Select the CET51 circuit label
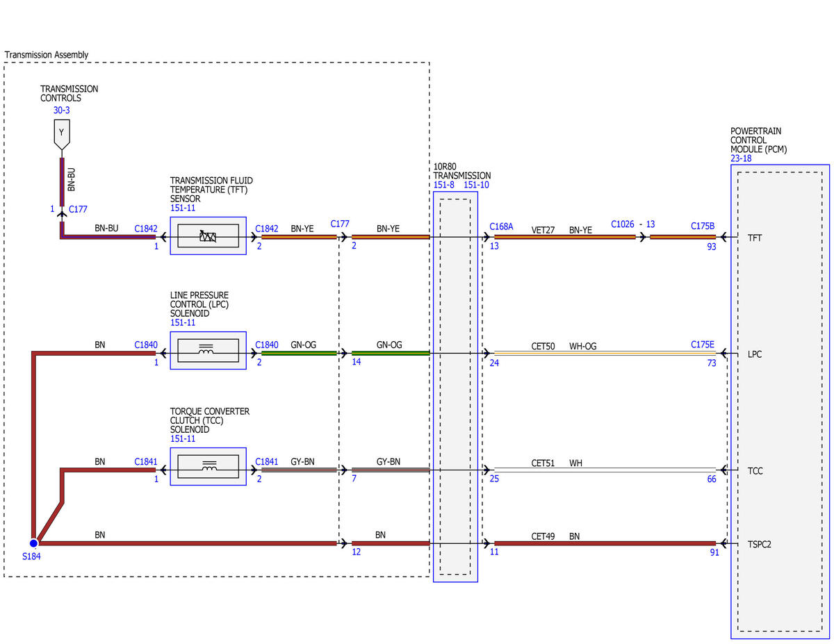Viewport: 834px width, 644px height. click(x=543, y=462)
